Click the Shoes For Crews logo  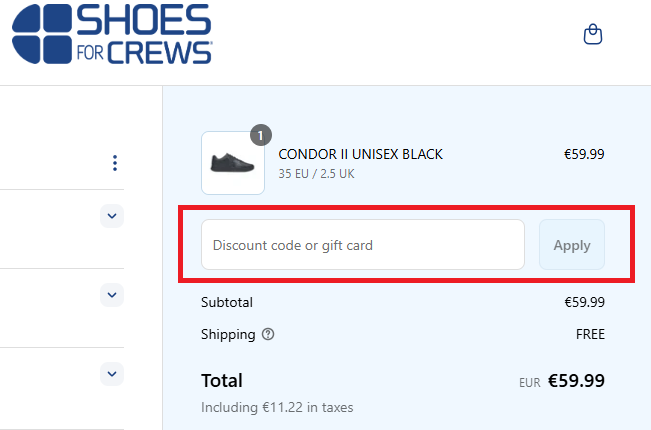coord(112,34)
